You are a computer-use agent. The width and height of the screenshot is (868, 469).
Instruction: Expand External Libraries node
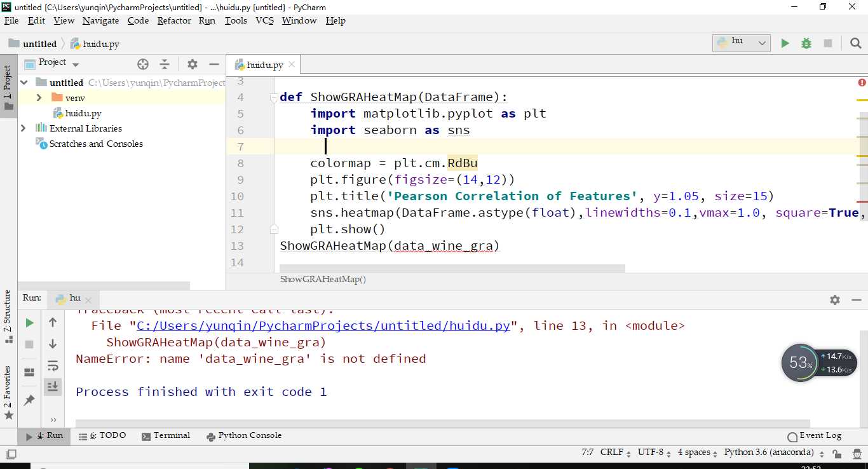(x=24, y=128)
